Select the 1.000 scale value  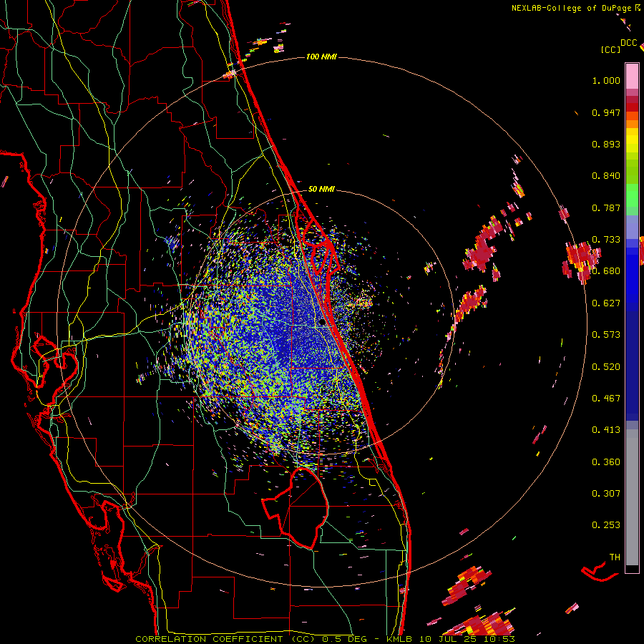(606, 80)
